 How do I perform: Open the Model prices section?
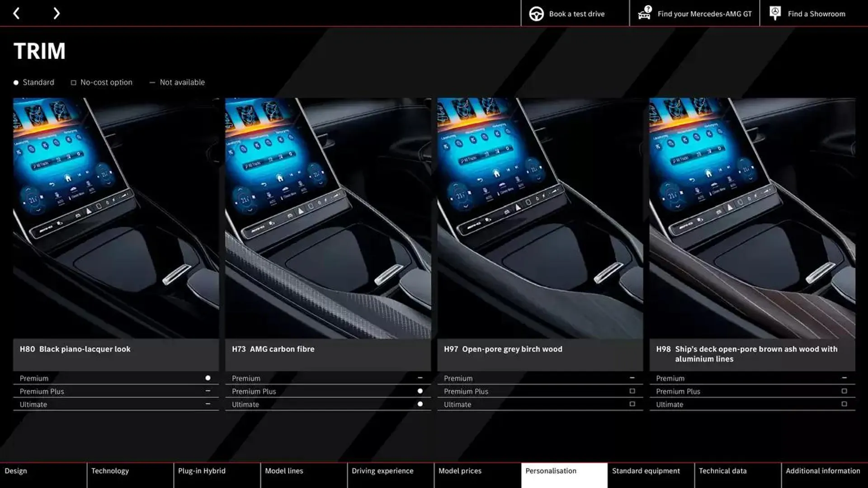click(460, 471)
